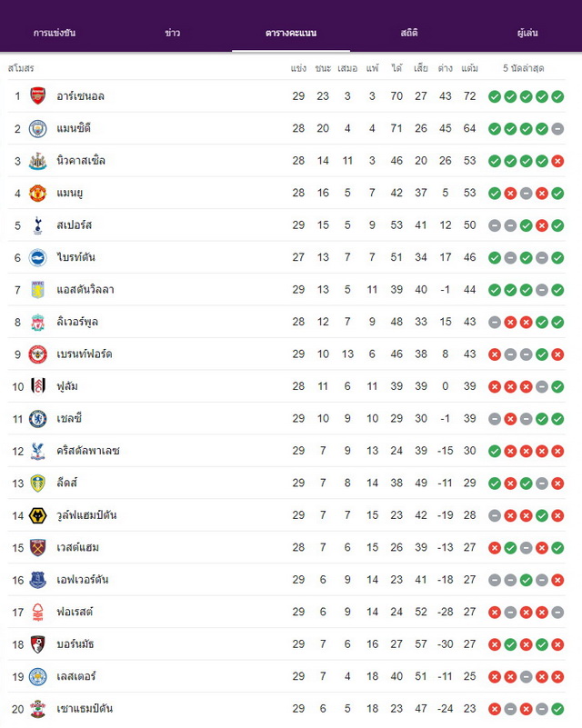Viewport: 582px width, 728px height.
Task: Select the Southampton row at position 20
Action: tap(286, 709)
